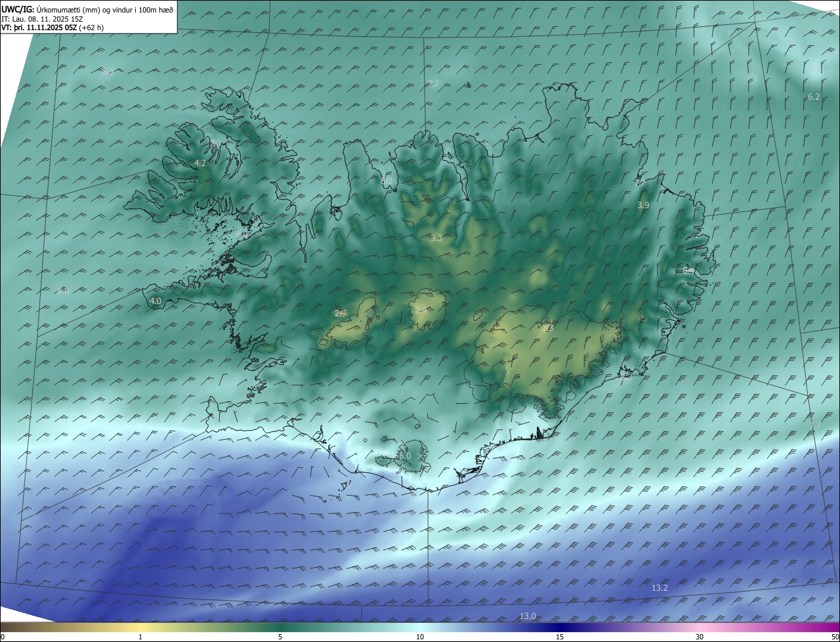Click the 4.2 value label in the Westfjords

tap(200, 163)
